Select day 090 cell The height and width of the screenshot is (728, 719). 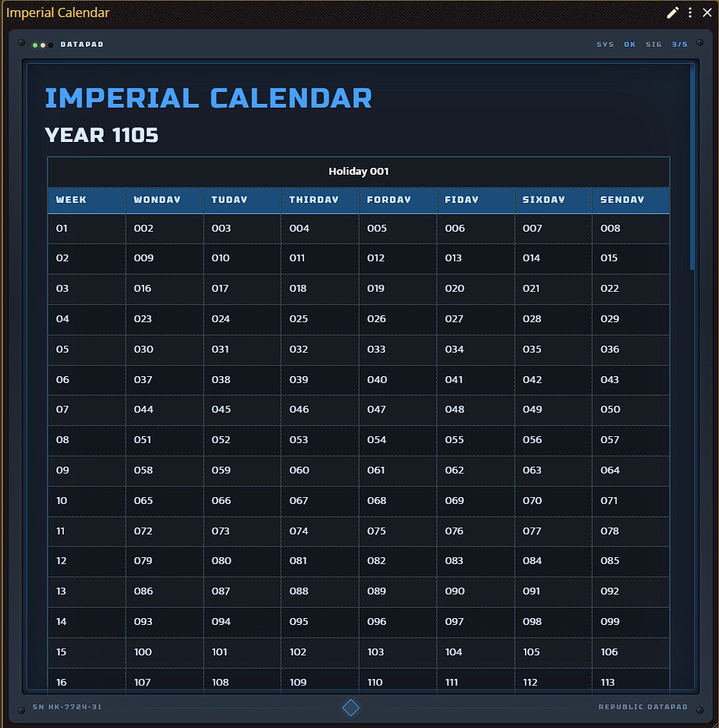[476, 591]
